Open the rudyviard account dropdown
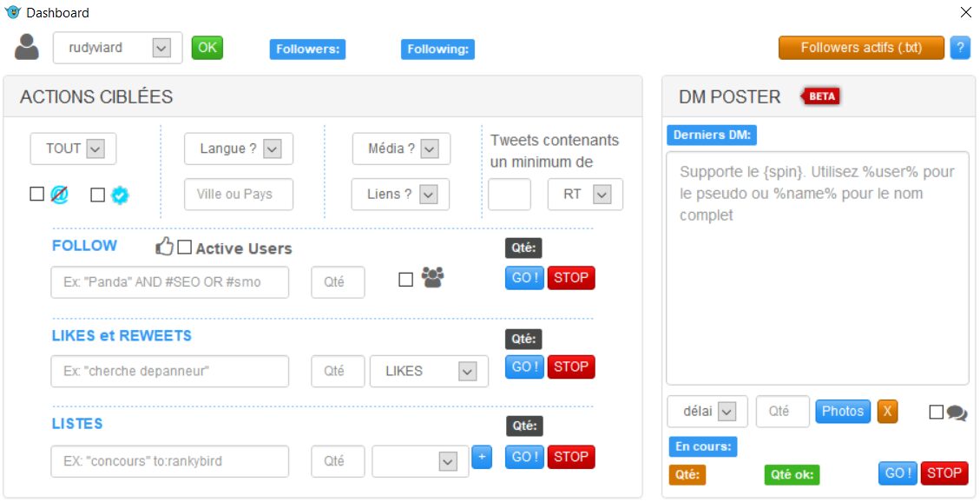Viewport: 980px width, 502px height. 161,48
